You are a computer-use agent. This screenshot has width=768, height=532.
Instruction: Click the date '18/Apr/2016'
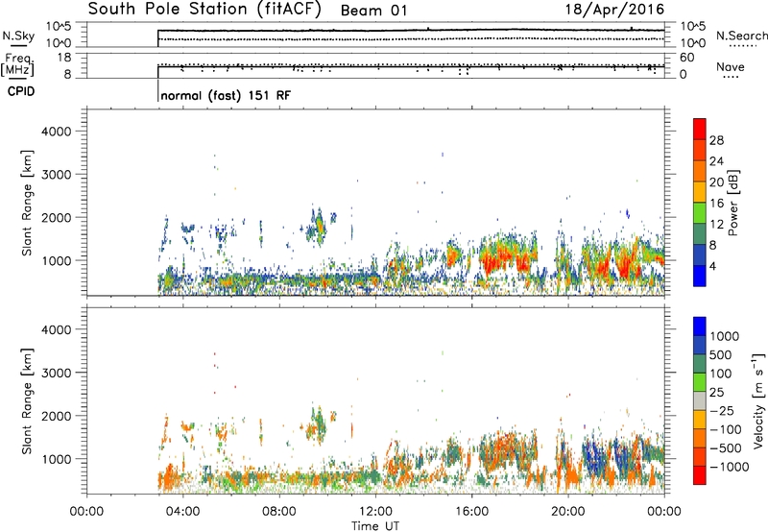point(614,10)
